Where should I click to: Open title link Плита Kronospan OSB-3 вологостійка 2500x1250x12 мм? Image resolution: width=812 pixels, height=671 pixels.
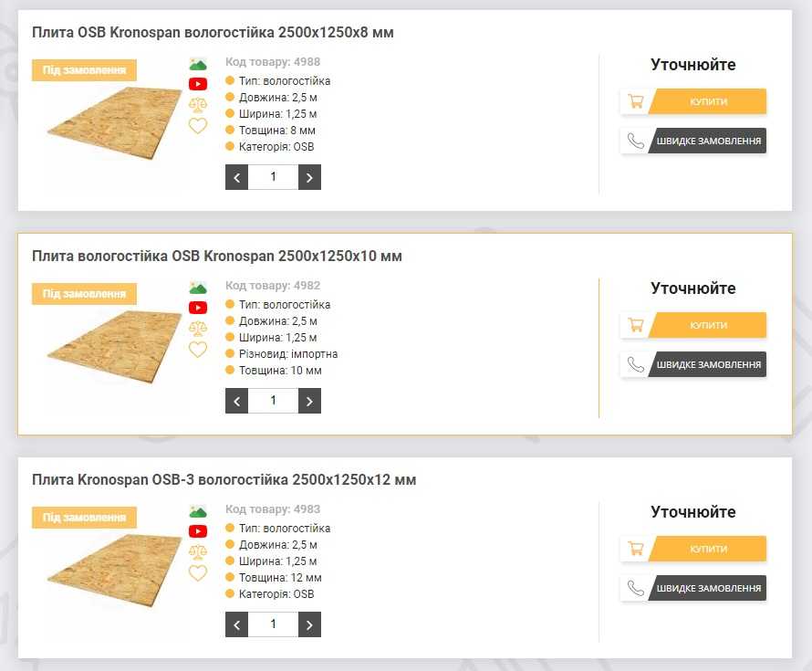coord(224,480)
